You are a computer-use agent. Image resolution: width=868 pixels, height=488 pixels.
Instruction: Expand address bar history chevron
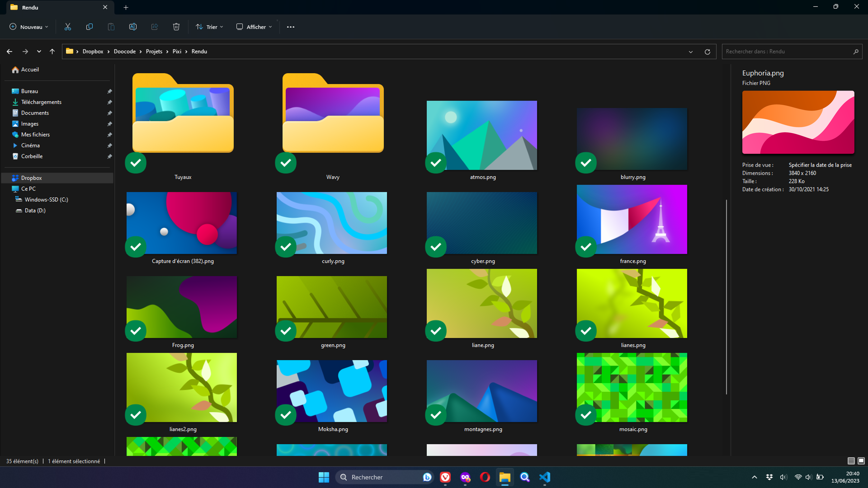690,52
